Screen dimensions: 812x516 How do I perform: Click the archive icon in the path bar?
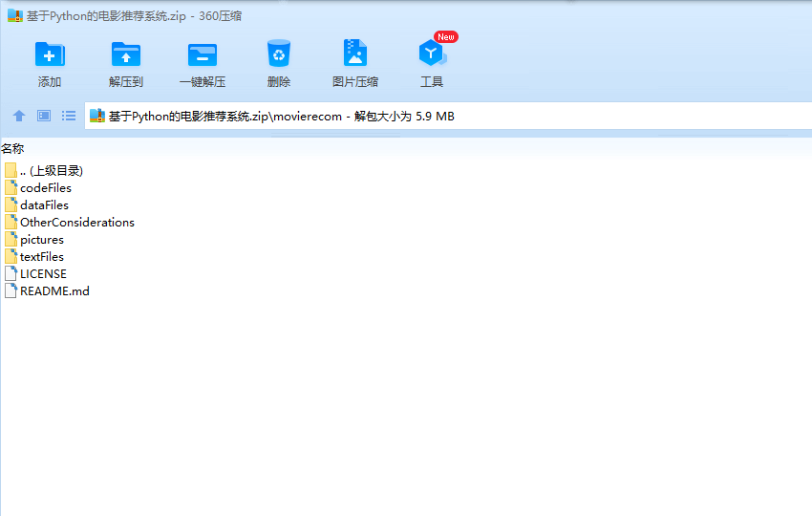point(97,116)
